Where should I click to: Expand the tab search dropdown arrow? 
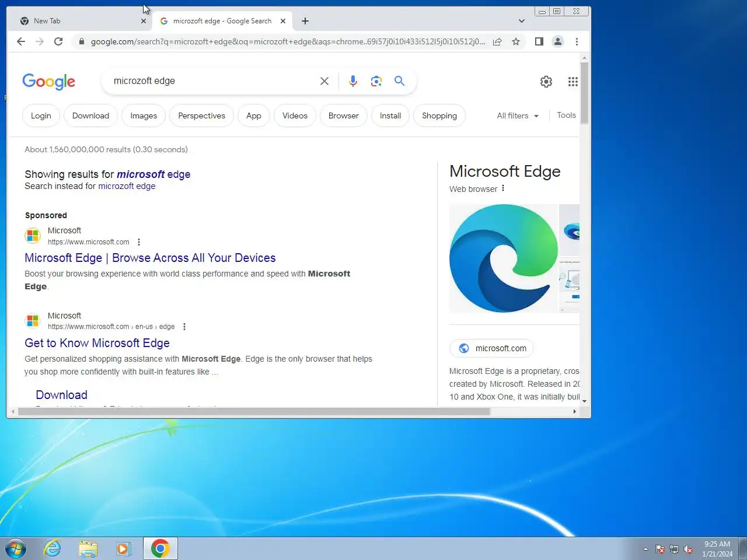point(522,21)
